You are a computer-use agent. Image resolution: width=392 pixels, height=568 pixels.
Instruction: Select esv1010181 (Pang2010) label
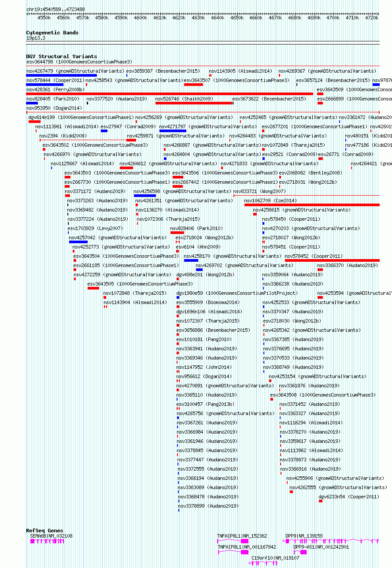[204, 339]
